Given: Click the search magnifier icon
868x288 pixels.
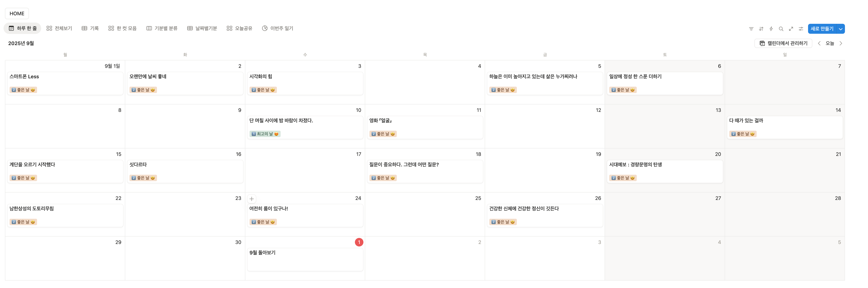Looking at the screenshot, I should [x=781, y=29].
